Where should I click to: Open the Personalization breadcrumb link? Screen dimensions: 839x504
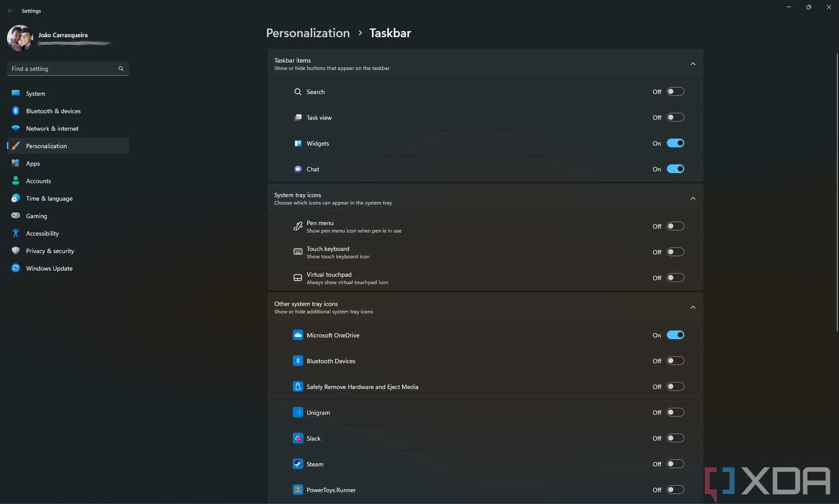point(307,33)
